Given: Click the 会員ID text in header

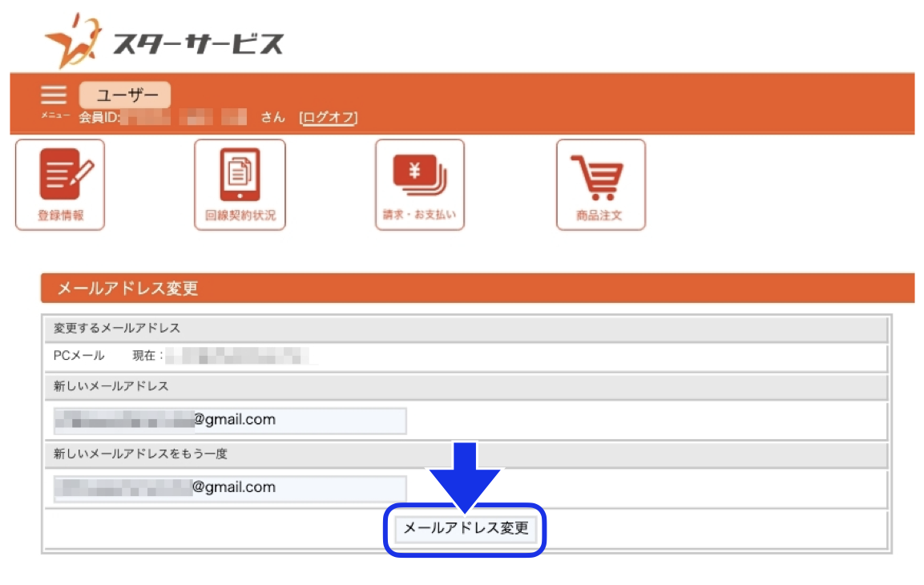Looking at the screenshot, I should tap(99, 117).
